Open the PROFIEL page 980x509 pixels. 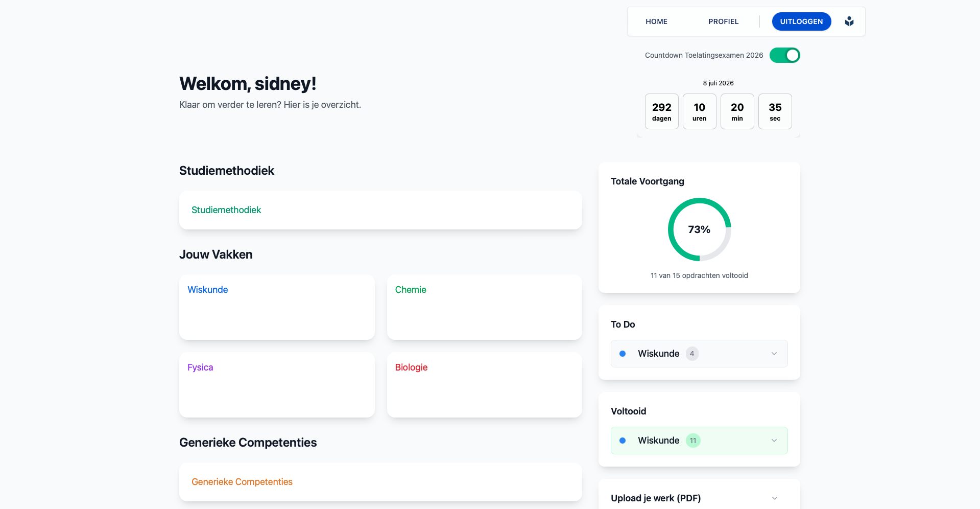723,21
